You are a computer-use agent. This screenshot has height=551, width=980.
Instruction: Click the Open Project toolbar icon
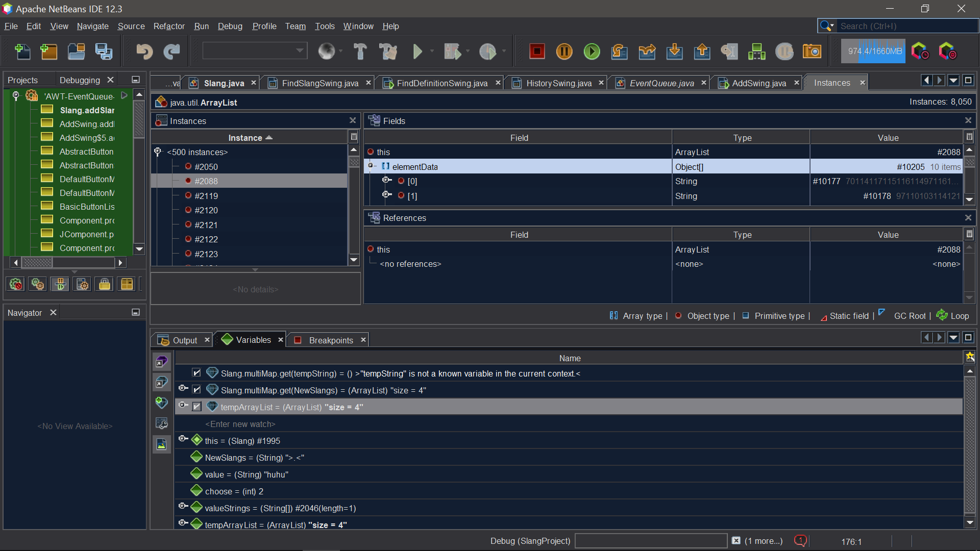[x=77, y=52]
